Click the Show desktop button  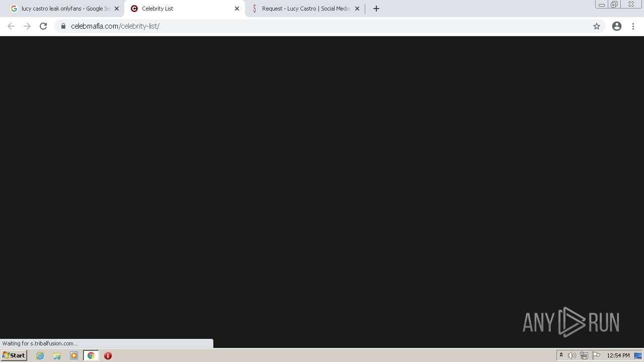tap(638, 355)
